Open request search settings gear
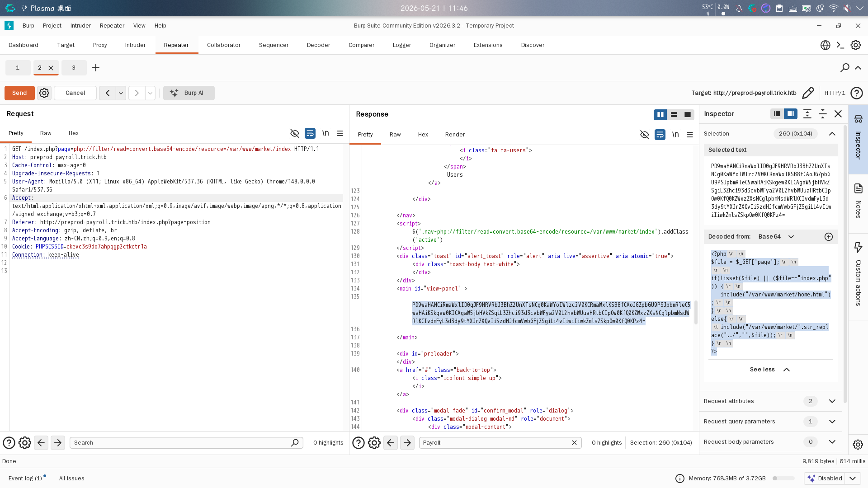 pos(25,443)
